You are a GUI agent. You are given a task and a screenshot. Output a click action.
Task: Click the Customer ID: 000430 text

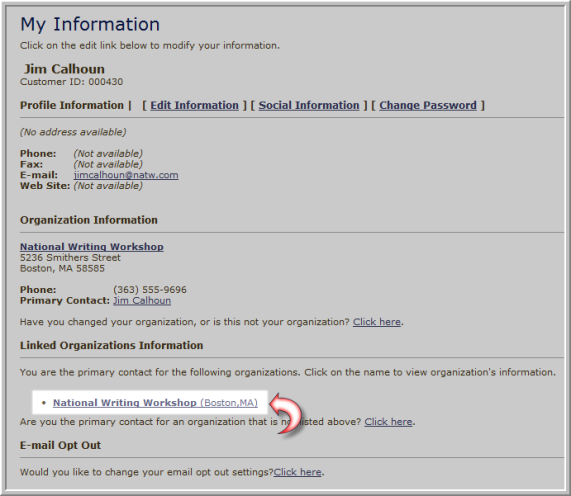point(71,82)
